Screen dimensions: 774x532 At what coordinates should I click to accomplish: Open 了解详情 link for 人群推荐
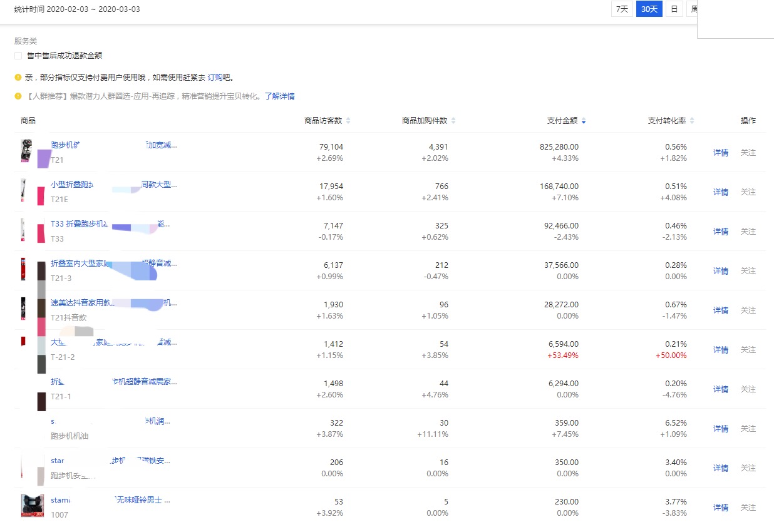coord(279,96)
